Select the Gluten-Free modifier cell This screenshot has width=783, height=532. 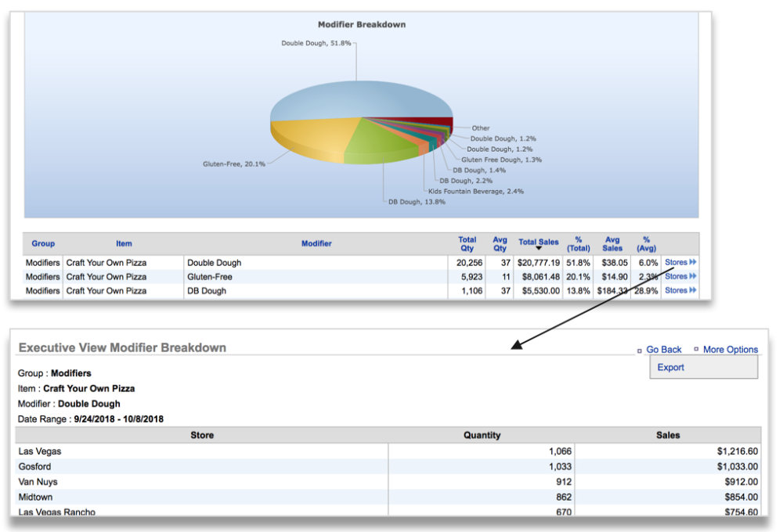tap(316, 276)
